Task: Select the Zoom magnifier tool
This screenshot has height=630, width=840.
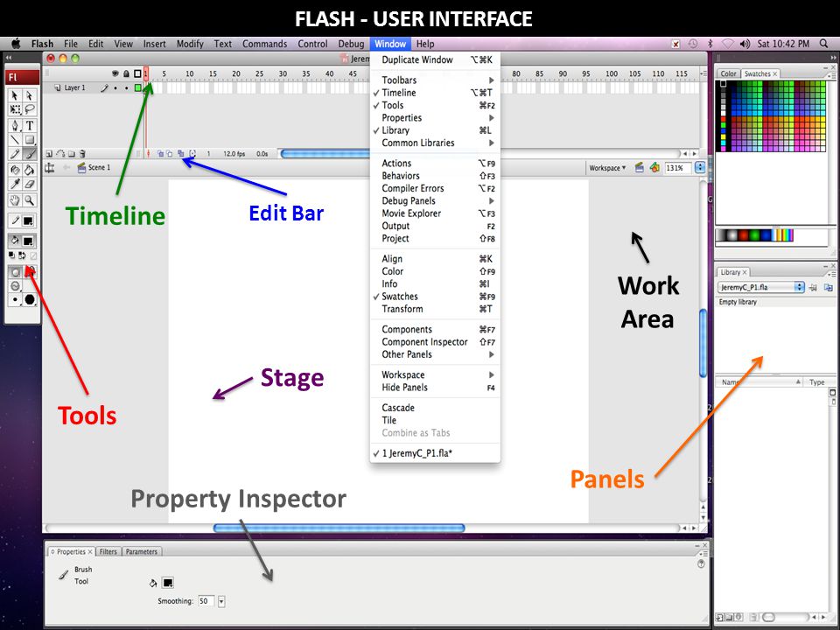Action: [x=30, y=200]
